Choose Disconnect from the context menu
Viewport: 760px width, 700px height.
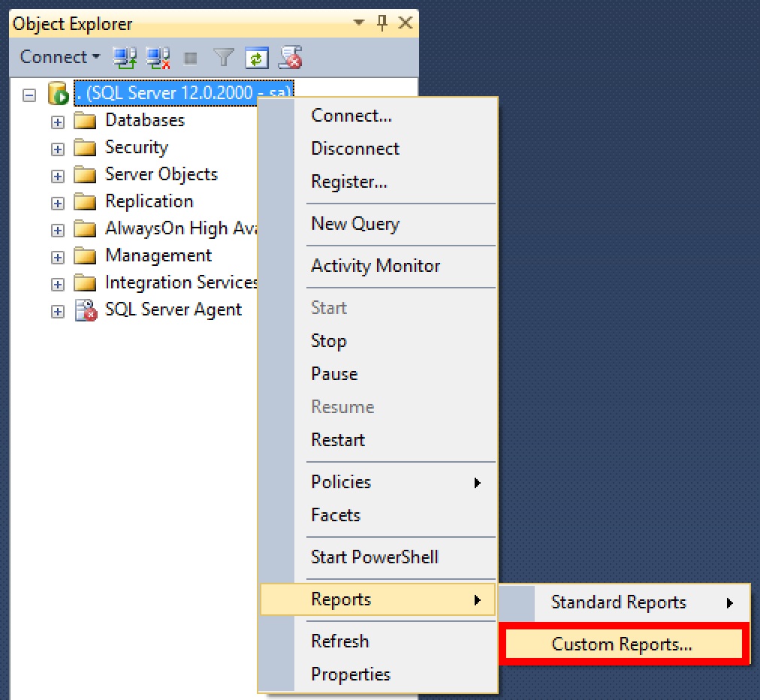point(378,149)
